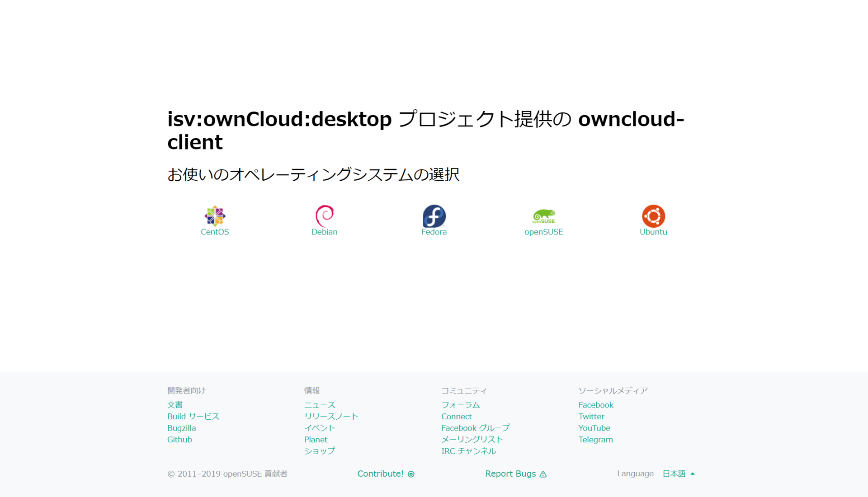Click the Report Bugs warning icon
The height and width of the screenshot is (497, 868).
coord(543,474)
